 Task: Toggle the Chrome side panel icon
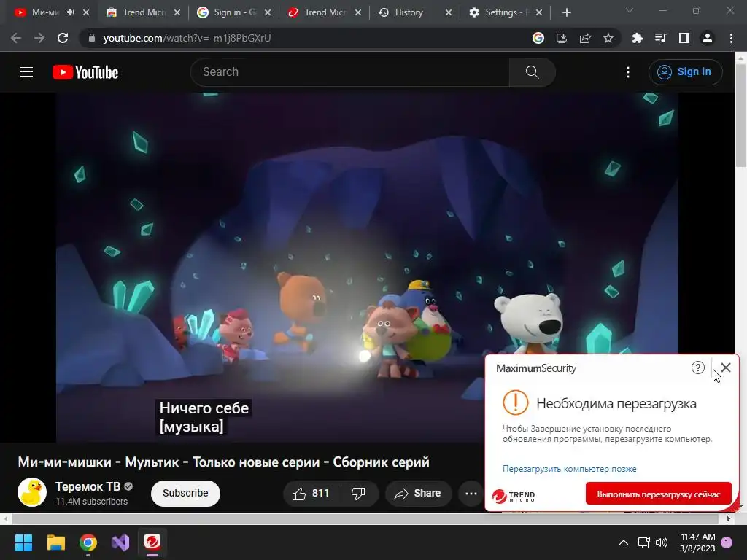coord(684,38)
